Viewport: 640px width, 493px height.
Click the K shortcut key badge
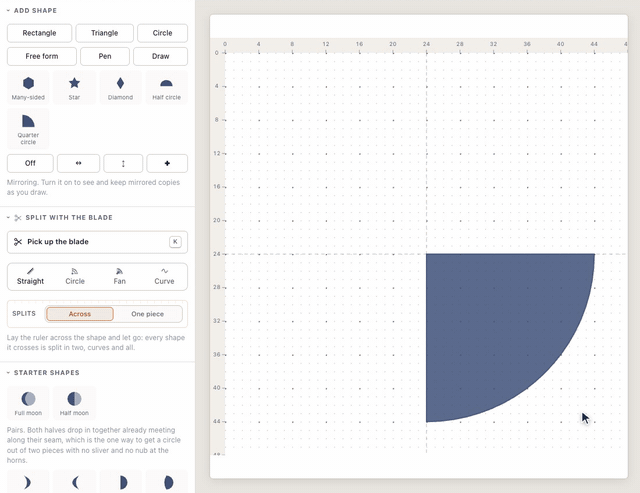point(175,242)
